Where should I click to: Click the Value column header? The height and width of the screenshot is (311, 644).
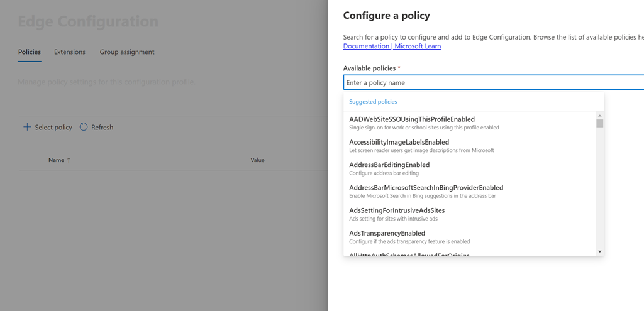click(257, 160)
